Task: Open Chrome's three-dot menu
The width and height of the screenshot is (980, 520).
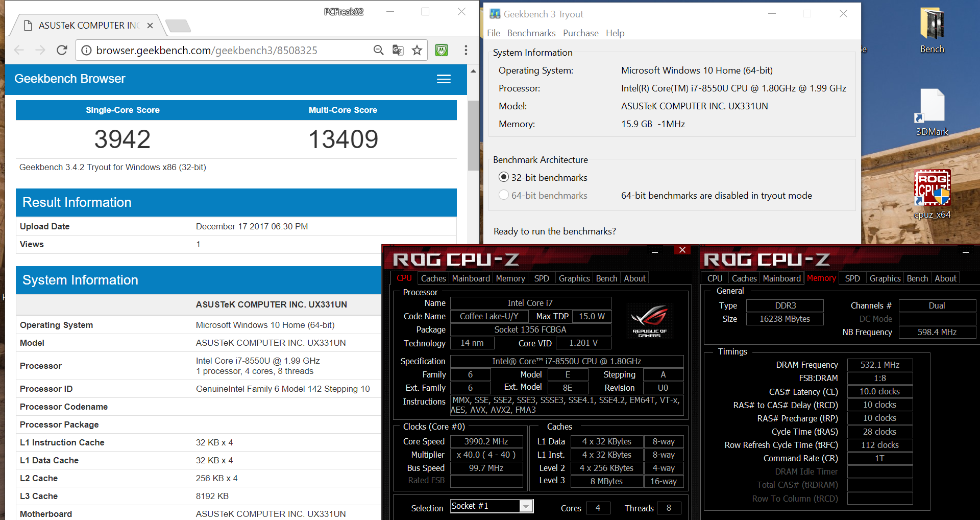Action: pyautogui.click(x=465, y=50)
